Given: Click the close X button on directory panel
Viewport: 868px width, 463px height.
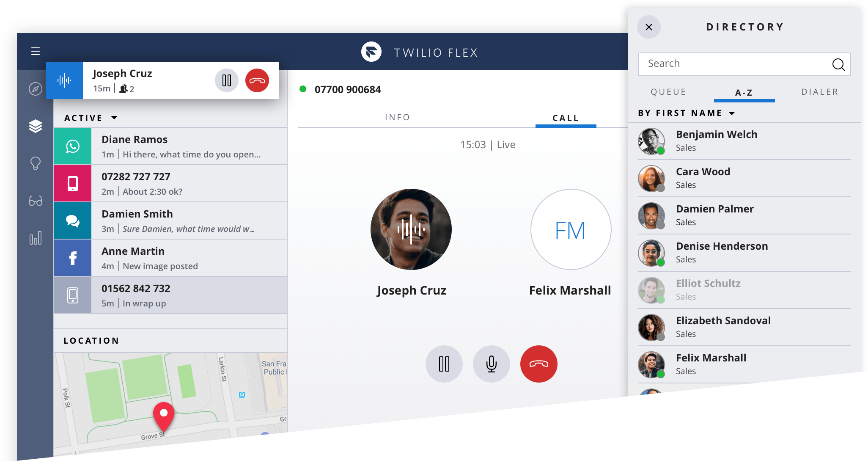Looking at the screenshot, I should tap(649, 27).
